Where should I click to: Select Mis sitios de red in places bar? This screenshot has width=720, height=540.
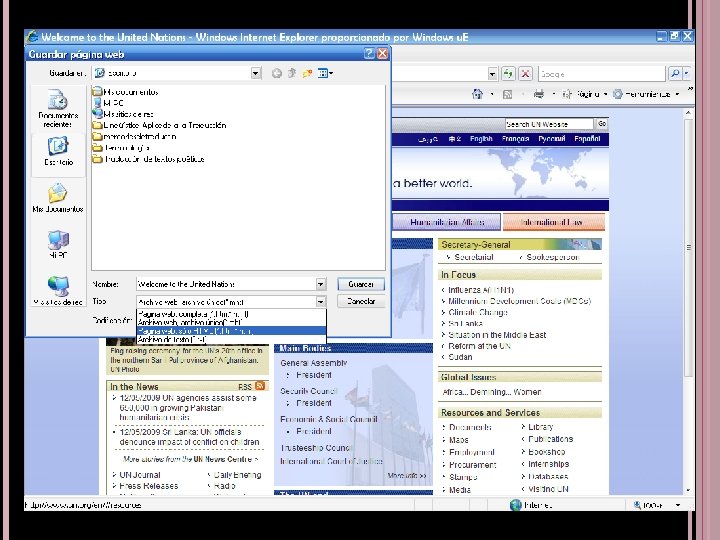tap(58, 291)
